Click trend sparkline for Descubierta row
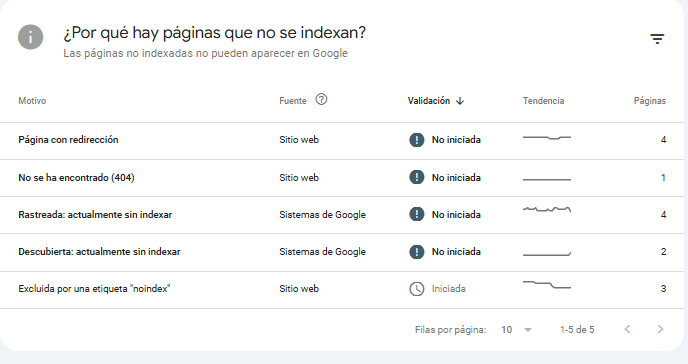 coord(547,254)
